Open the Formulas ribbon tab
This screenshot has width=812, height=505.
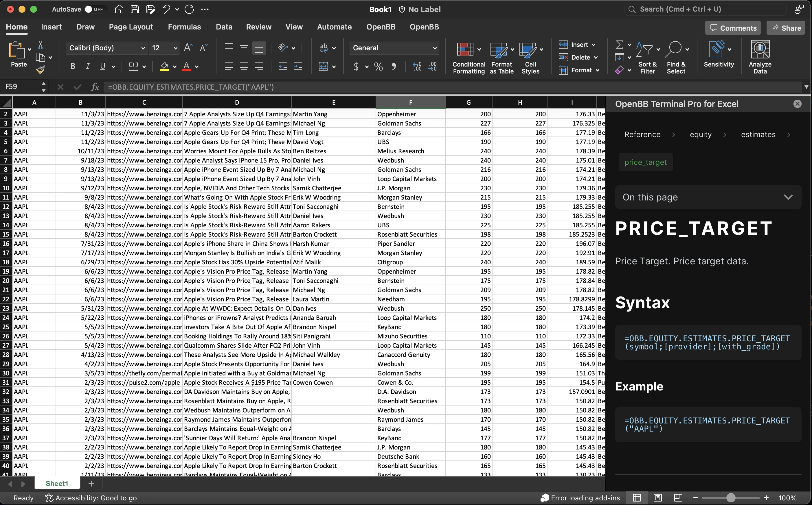(184, 27)
